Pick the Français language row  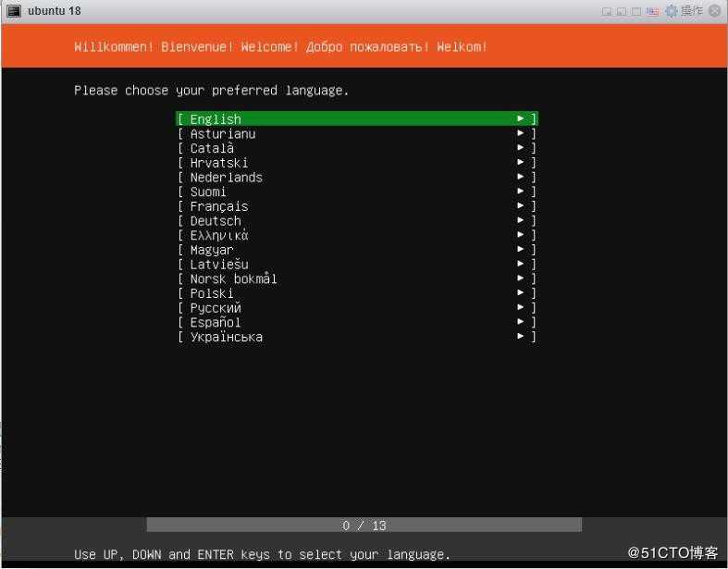point(356,205)
